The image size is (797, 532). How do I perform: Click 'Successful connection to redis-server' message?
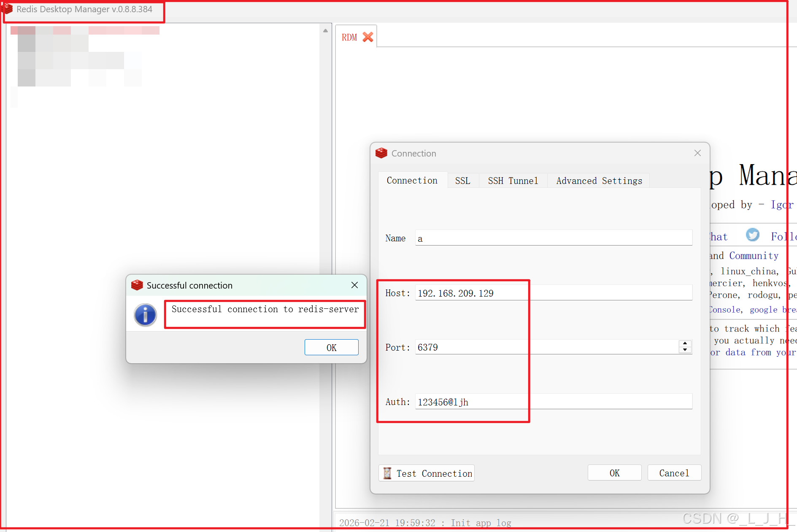pos(265,309)
